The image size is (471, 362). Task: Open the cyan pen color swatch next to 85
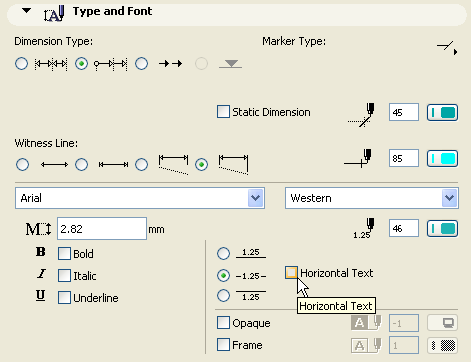point(443,158)
